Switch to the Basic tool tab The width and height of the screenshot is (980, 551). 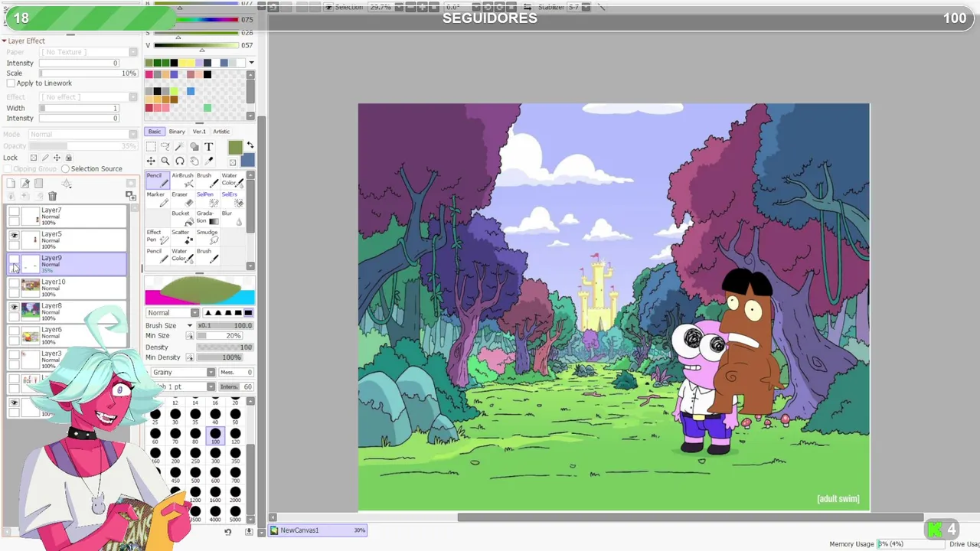(155, 132)
